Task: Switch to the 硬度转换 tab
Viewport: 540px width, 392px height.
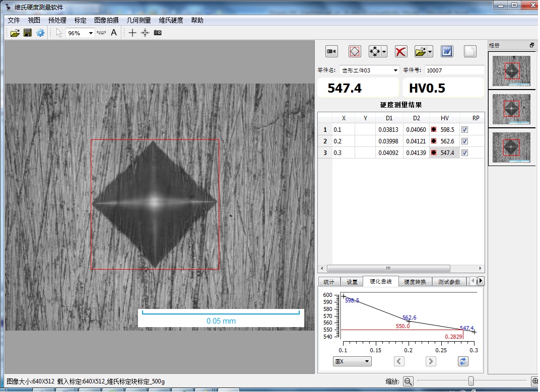Action: pyautogui.click(x=415, y=282)
